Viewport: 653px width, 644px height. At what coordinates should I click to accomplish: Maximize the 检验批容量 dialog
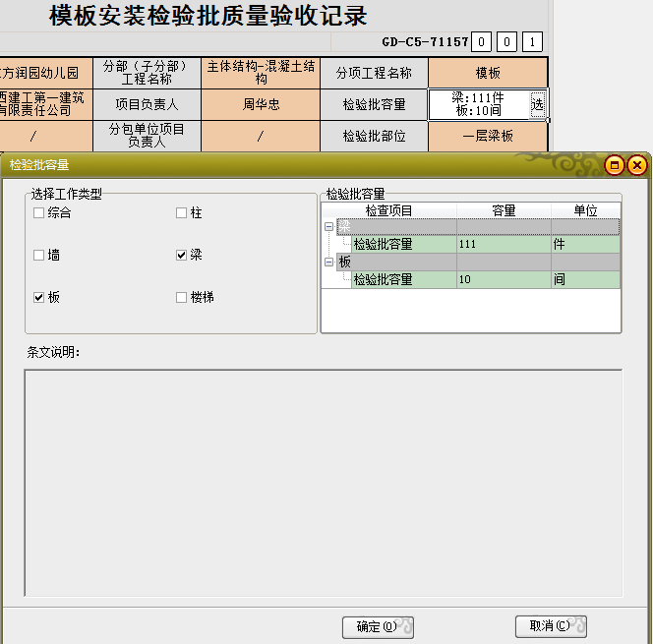tap(615, 165)
